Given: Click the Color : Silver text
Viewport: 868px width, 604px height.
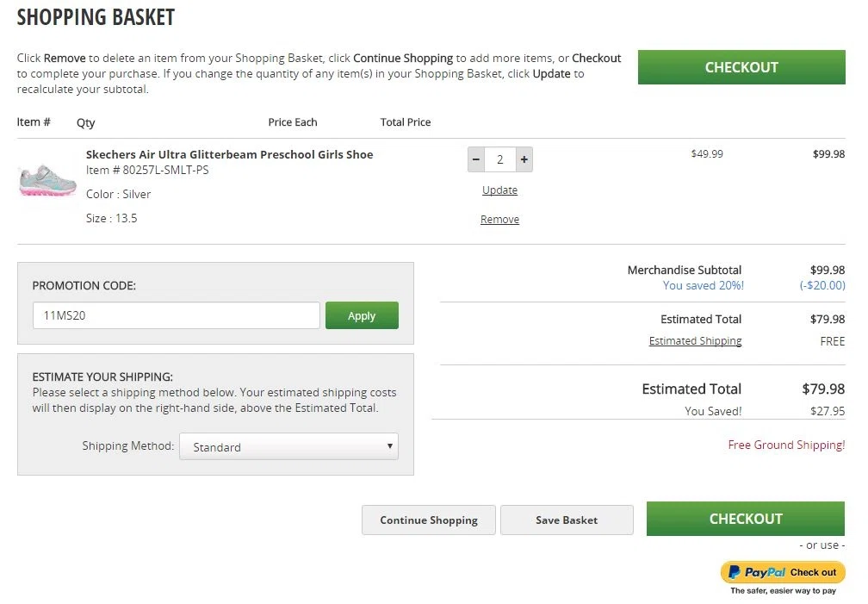Looking at the screenshot, I should click(118, 194).
